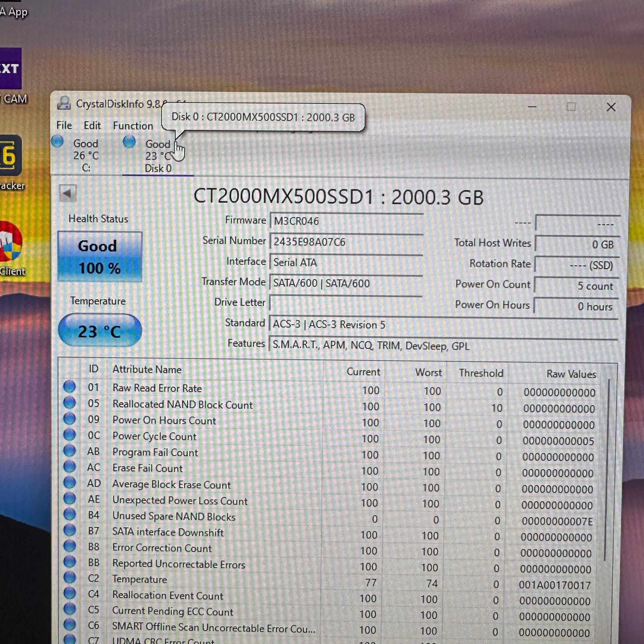Screen dimensions: 644x644
Task: Click the Current column header
Action: (363, 372)
